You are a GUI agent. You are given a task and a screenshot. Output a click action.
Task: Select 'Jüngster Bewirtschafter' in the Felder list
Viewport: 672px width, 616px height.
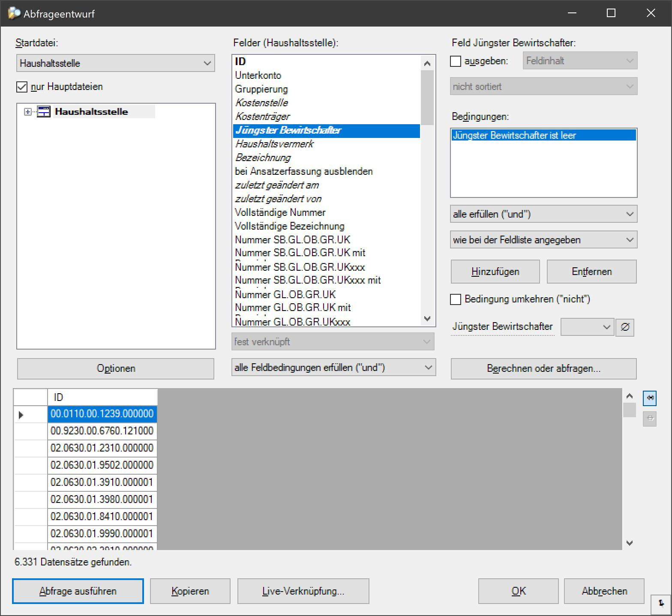pyautogui.click(x=327, y=131)
